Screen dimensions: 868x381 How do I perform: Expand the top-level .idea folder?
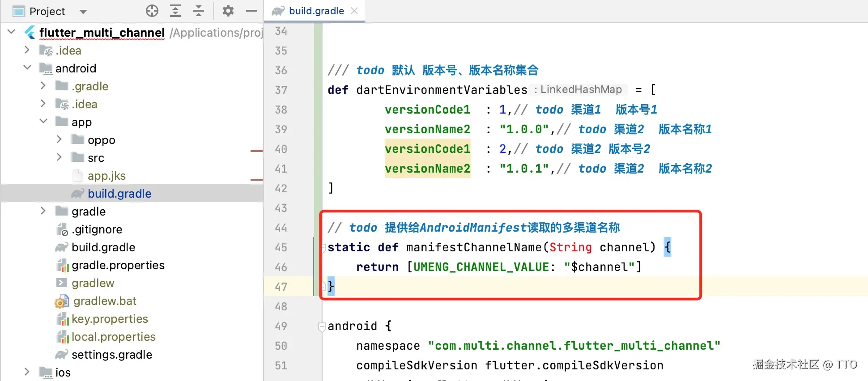pyautogui.click(x=27, y=50)
